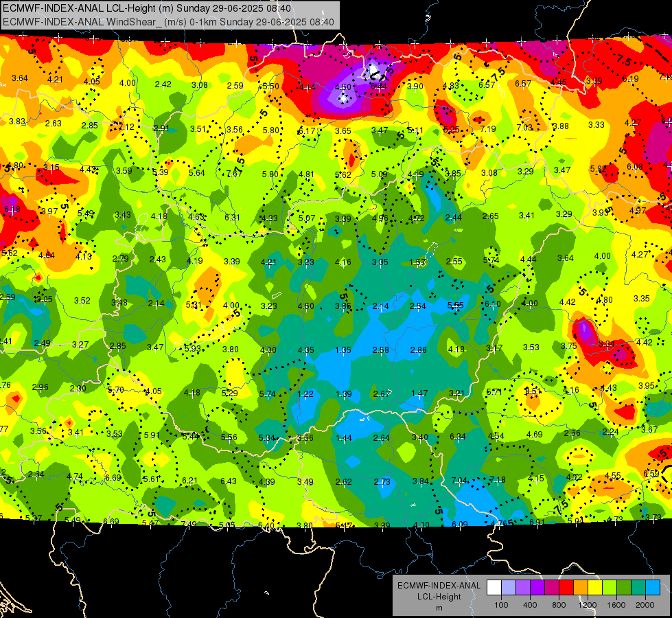Click wind shear value 2.24

(x=610, y=431)
